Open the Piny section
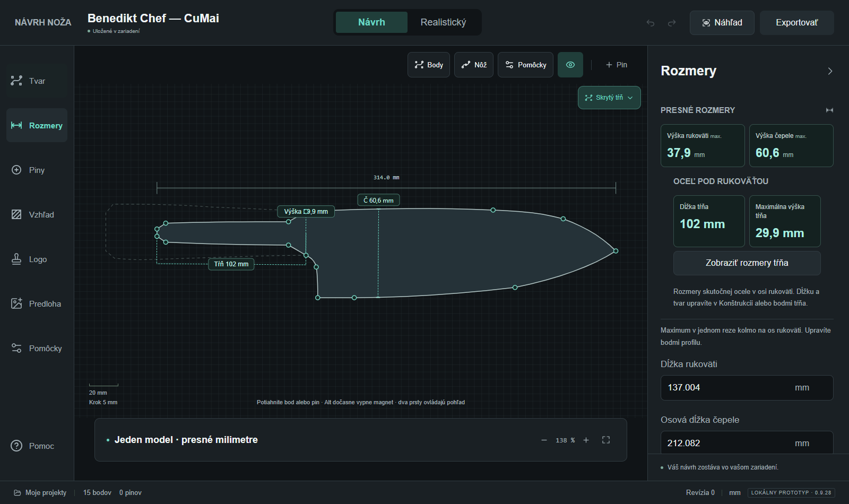The width and height of the screenshot is (849, 504). pos(37,170)
